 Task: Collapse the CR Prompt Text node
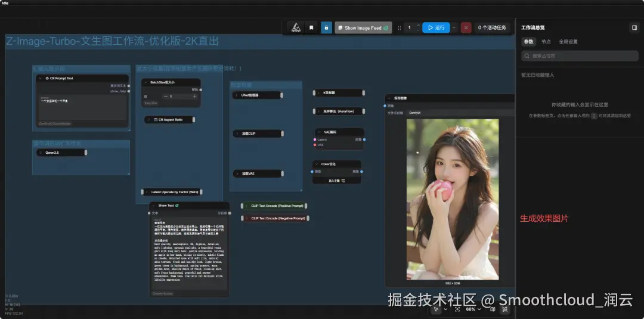click(41, 78)
